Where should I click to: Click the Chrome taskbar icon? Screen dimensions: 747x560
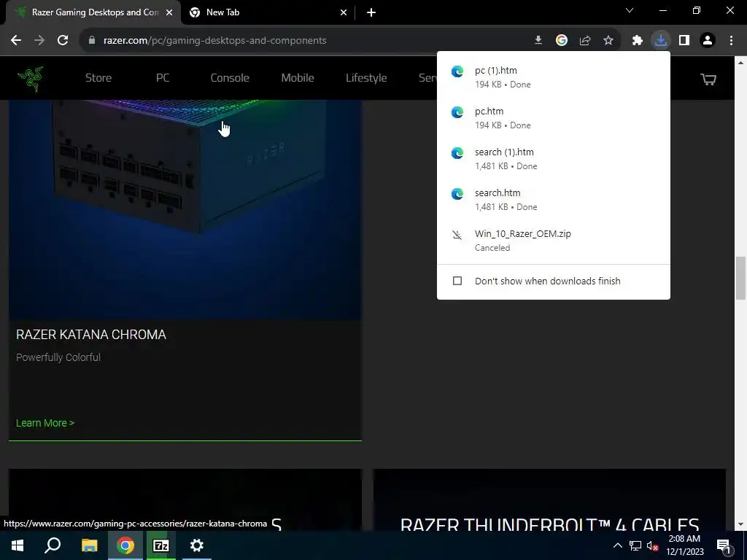(x=125, y=545)
